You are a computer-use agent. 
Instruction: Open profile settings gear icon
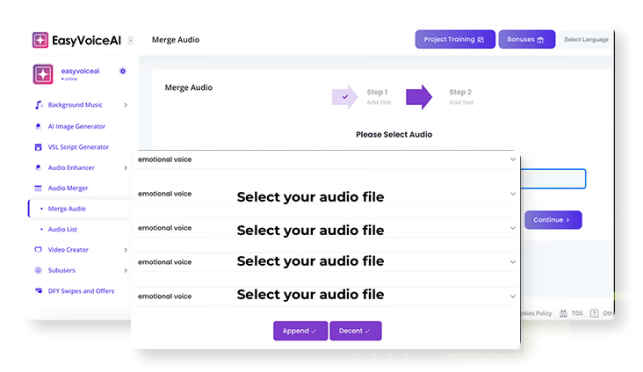pos(123,71)
